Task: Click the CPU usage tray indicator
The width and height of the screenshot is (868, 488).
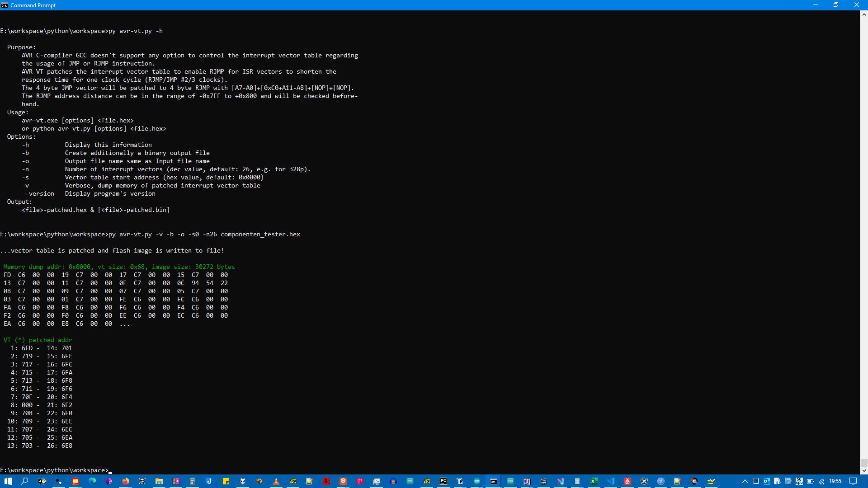Action: point(799,481)
